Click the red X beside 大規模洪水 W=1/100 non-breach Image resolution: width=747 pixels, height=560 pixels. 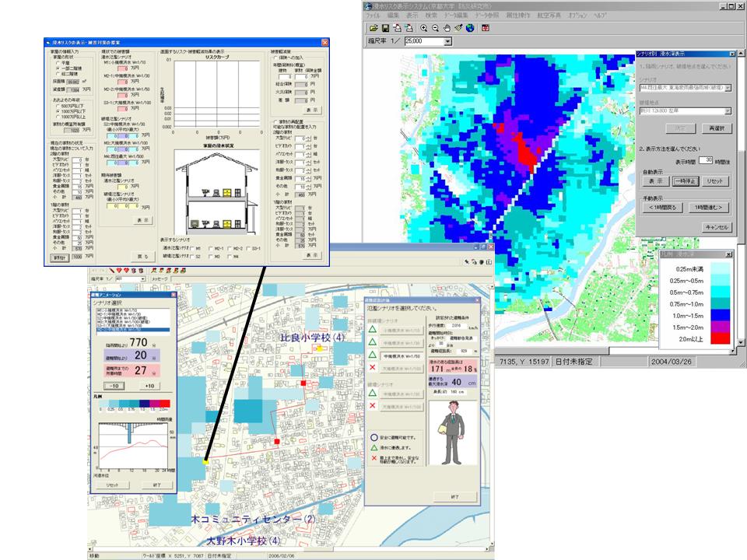pos(373,367)
